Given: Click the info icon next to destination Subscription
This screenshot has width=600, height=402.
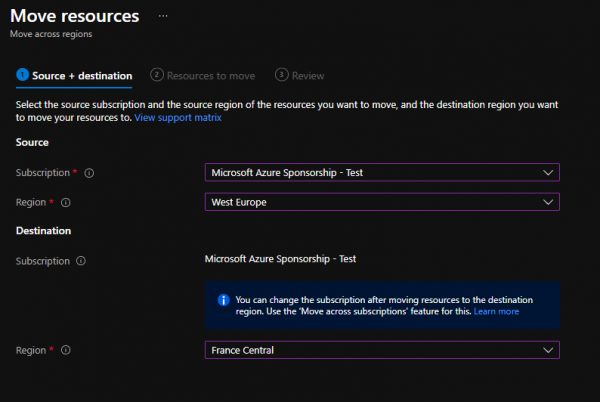Looking at the screenshot, I should click(81, 261).
